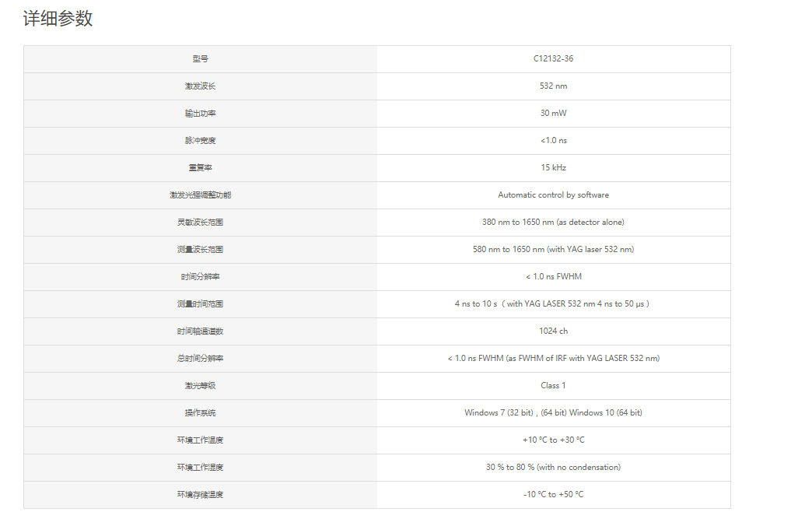This screenshot has width=812, height=519.
Task: Click the 580 nm to 1650 nm value
Action: pyautogui.click(x=553, y=249)
